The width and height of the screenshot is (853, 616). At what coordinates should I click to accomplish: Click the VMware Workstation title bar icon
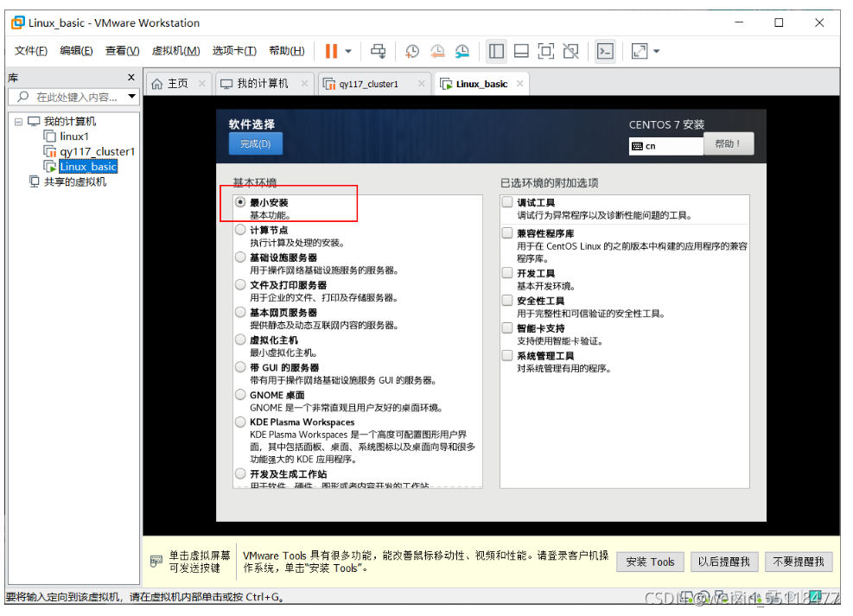tap(18, 22)
